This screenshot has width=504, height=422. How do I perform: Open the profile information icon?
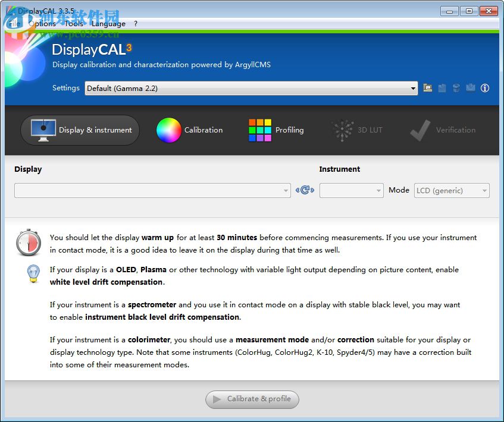click(x=485, y=88)
